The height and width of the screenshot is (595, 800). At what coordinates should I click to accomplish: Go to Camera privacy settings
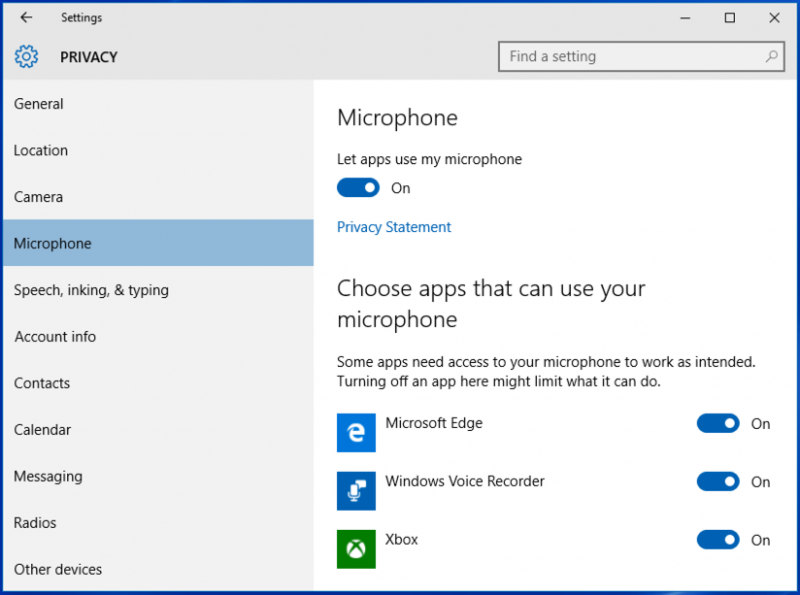coord(38,197)
